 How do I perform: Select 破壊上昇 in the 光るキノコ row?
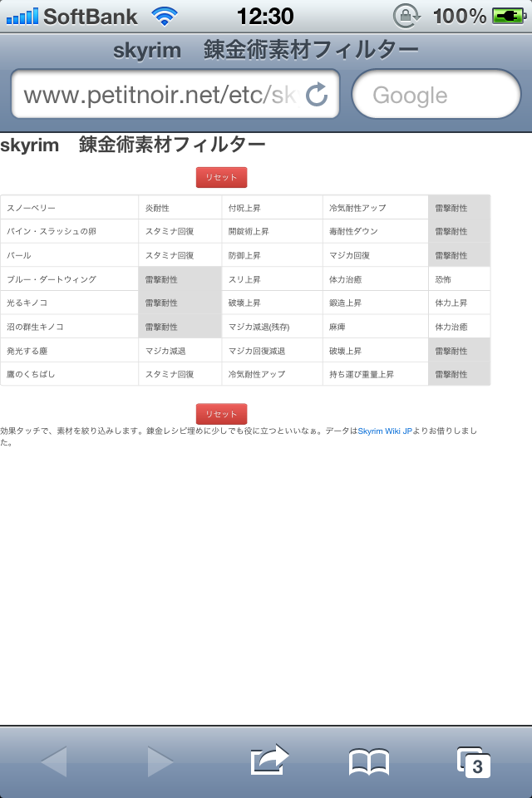[x=273, y=303]
